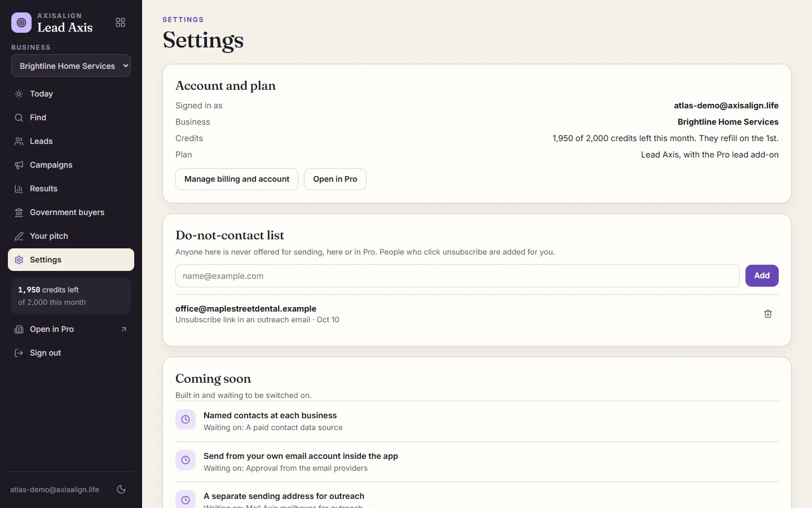Click Waiting on: A paid contact data source
The image size is (812, 508).
click(273, 428)
